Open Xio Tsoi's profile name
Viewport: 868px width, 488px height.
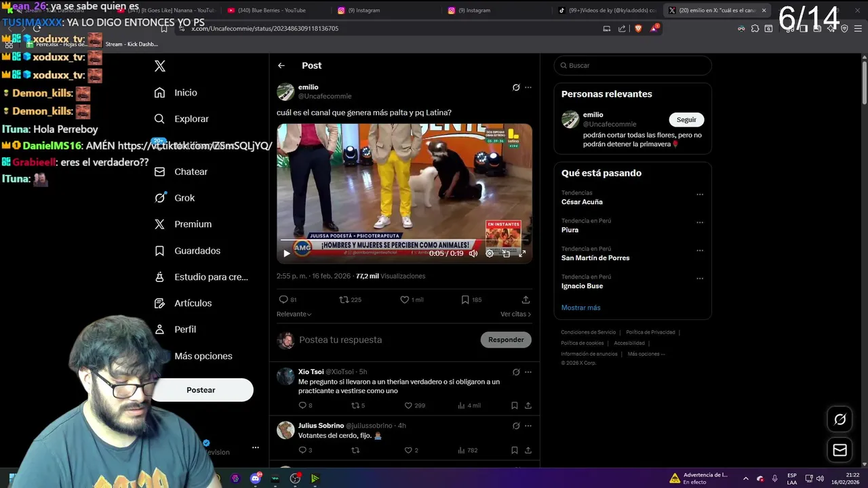pos(311,371)
